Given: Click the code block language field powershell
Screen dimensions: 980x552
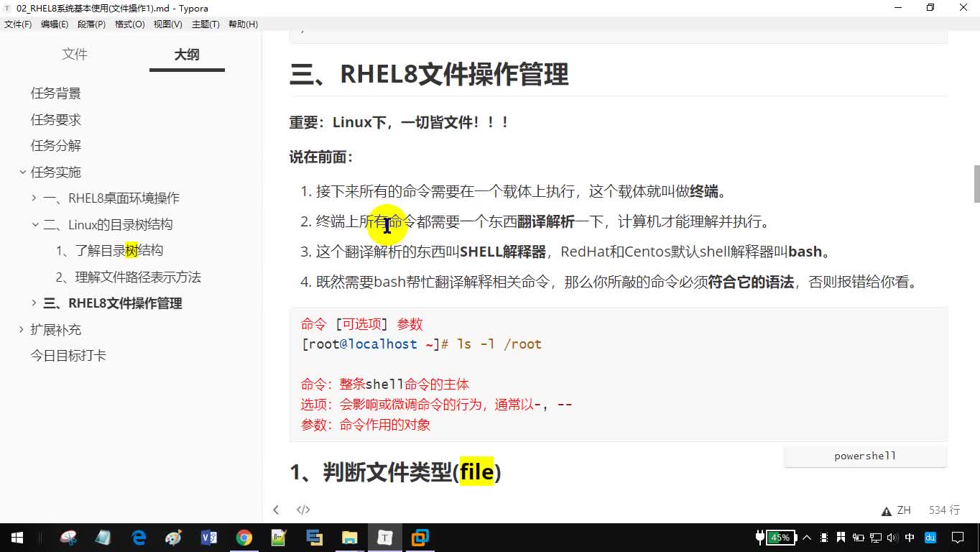Looking at the screenshot, I should tap(865, 456).
